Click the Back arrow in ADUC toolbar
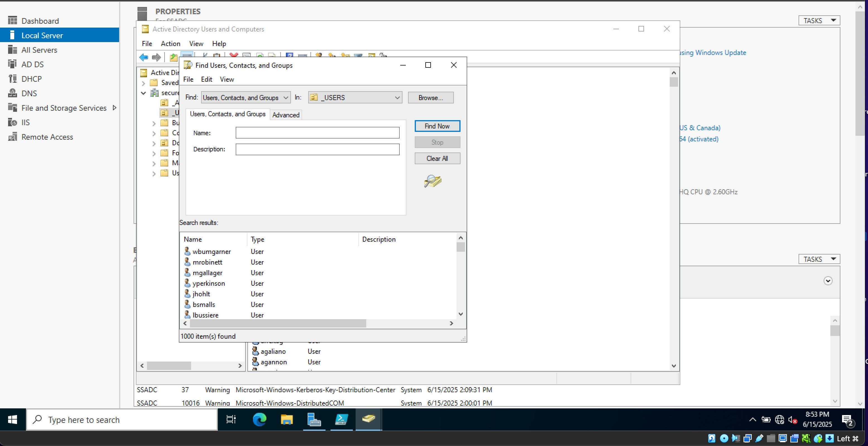This screenshot has height=446, width=868. click(x=144, y=57)
